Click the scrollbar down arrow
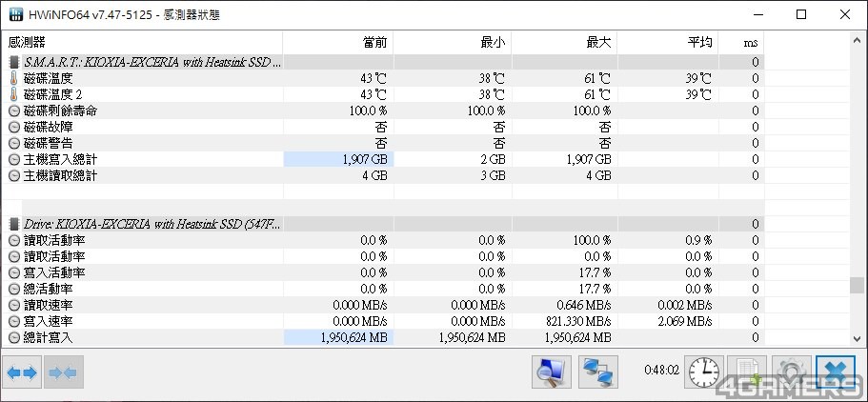This screenshot has width=868, height=402. point(857,339)
